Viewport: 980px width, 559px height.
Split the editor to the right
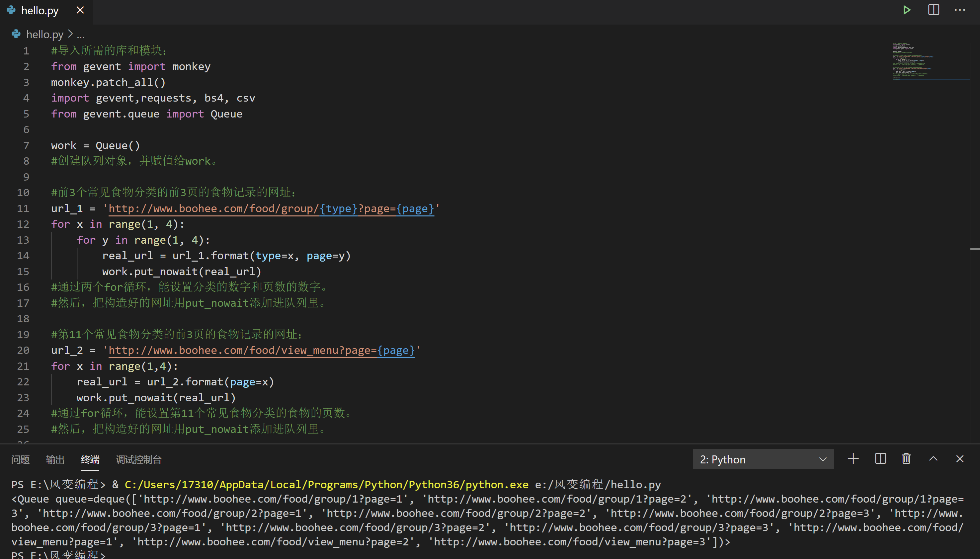pyautogui.click(x=934, y=10)
